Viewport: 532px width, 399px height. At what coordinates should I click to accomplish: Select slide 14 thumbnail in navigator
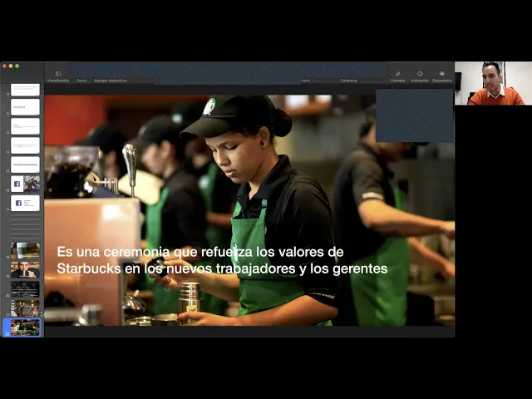tap(25, 145)
